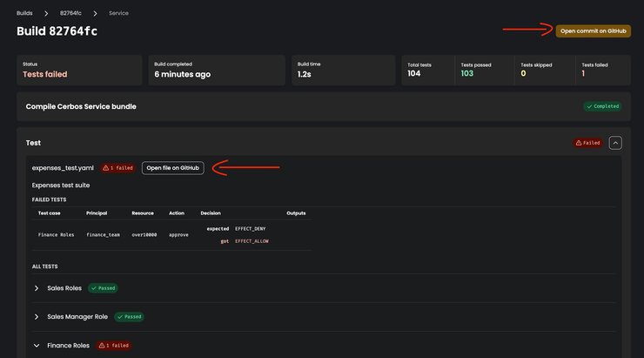
Task: Click the Tests skipped count 0
Action: coord(523,73)
